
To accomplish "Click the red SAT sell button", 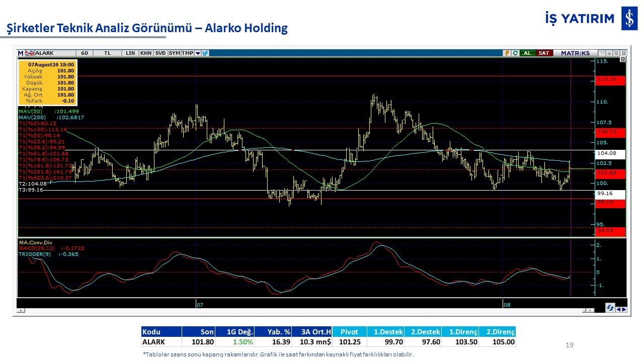I will [543, 53].
